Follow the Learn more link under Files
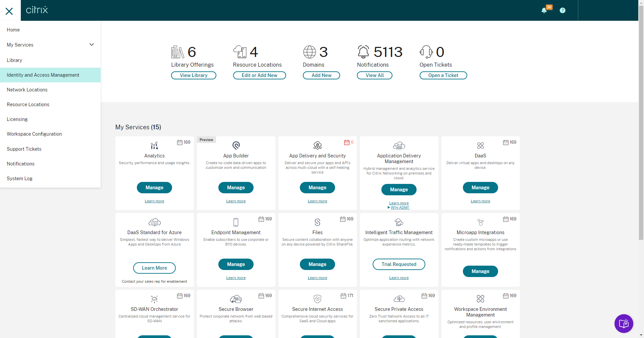Viewport: 644px width, 338px height. click(317, 278)
